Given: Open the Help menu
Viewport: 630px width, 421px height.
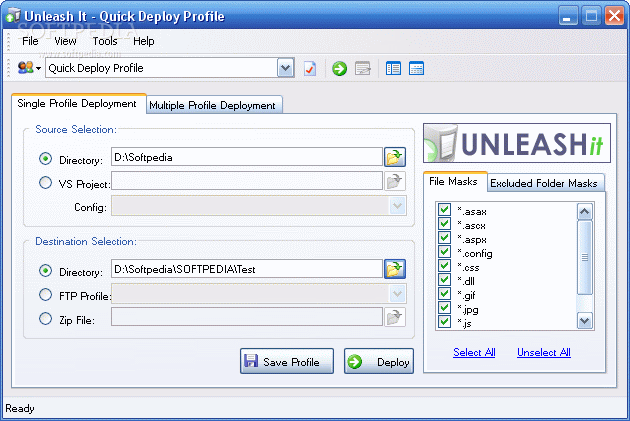Looking at the screenshot, I should pyautogui.click(x=143, y=41).
